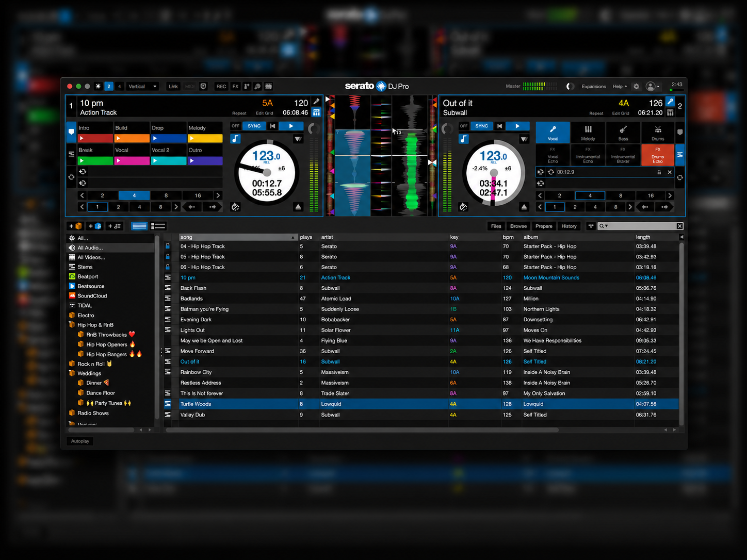This screenshot has width=747, height=560.
Task: Trigger the yellow Melody cue pad
Action: [x=205, y=138]
